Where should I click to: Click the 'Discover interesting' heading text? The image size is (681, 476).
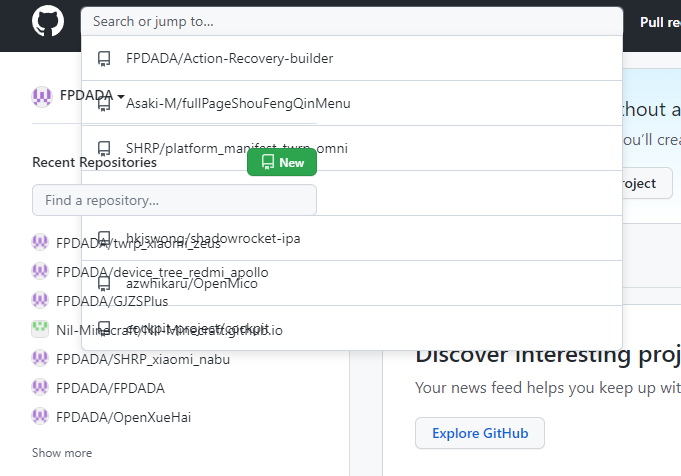tap(522, 356)
